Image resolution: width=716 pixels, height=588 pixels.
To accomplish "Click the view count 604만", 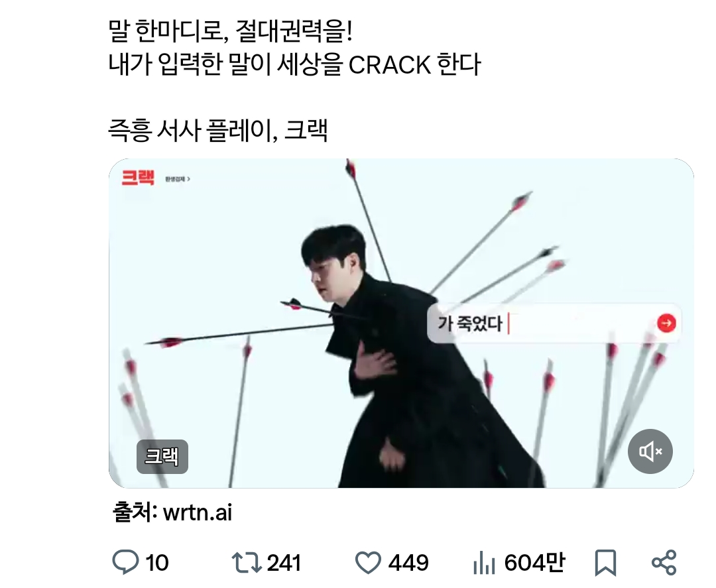I will (535, 562).
